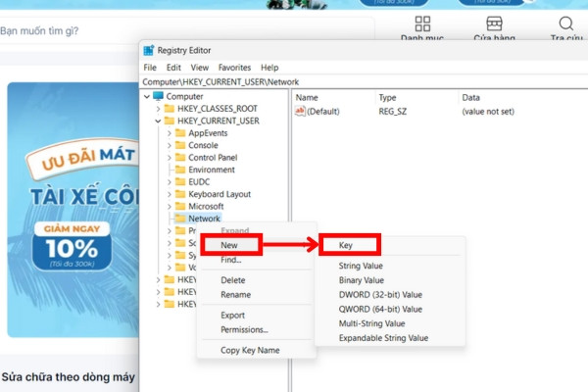Click the REG_SZ type cell
Image resolution: width=588 pixels, height=392 pixels.
[x=393, y=112]
